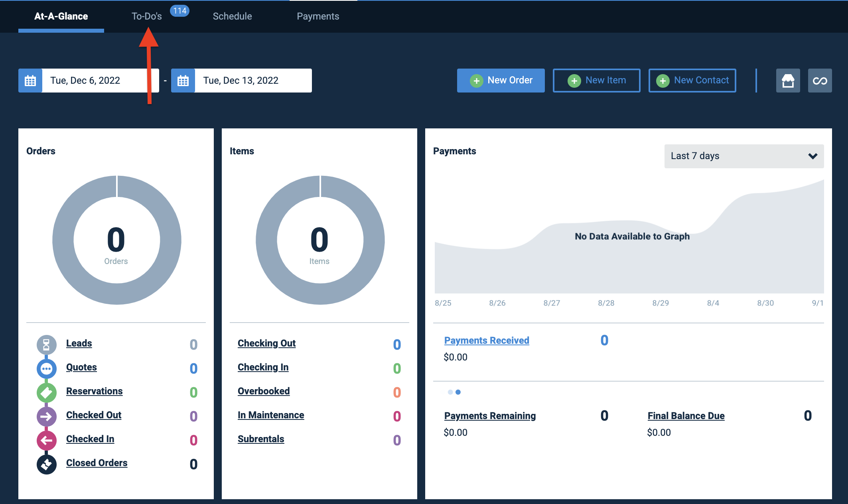This screenshot has height=504, width=848.
Task: Open the end date calendar icon
Action: tap(183, 81)
